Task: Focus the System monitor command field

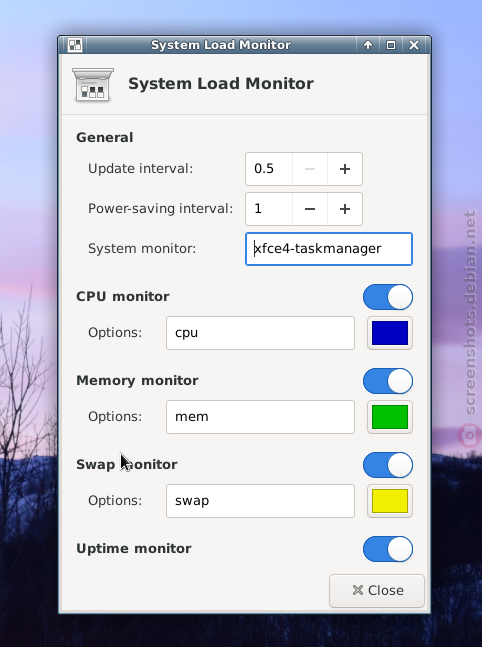Action: pyautogui.click(x=329, y=249)
